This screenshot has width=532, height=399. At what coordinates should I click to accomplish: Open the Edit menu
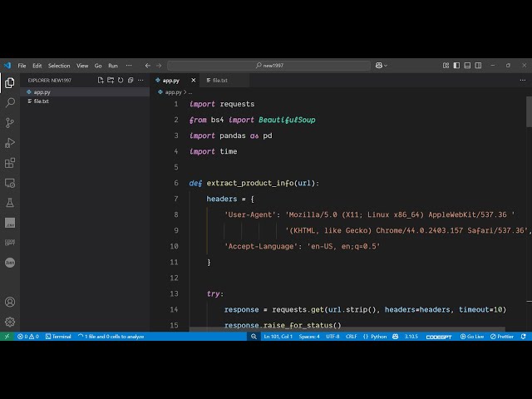click(x=37, y=66)
